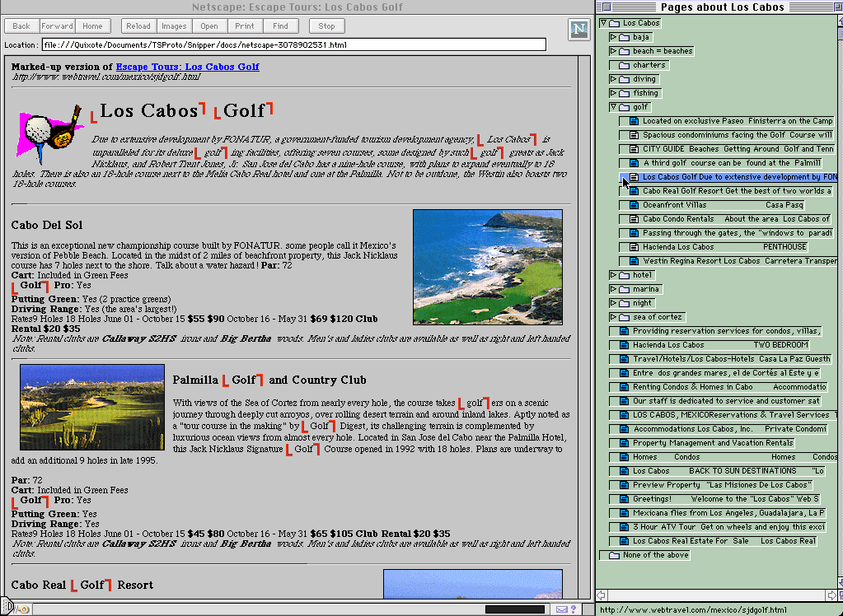The width and height of the screenshot is (843, 616).
Task: Expand the night folder triangle
Action: point(613,303)
